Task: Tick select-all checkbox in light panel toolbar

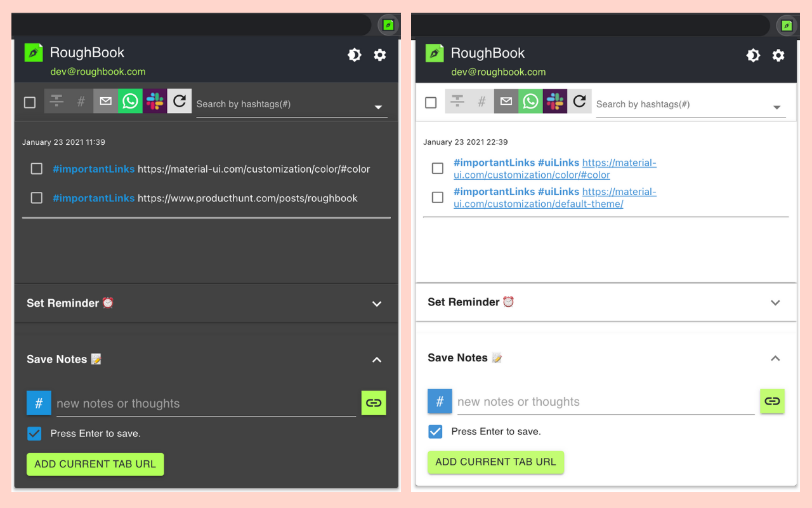Action: 431,102
